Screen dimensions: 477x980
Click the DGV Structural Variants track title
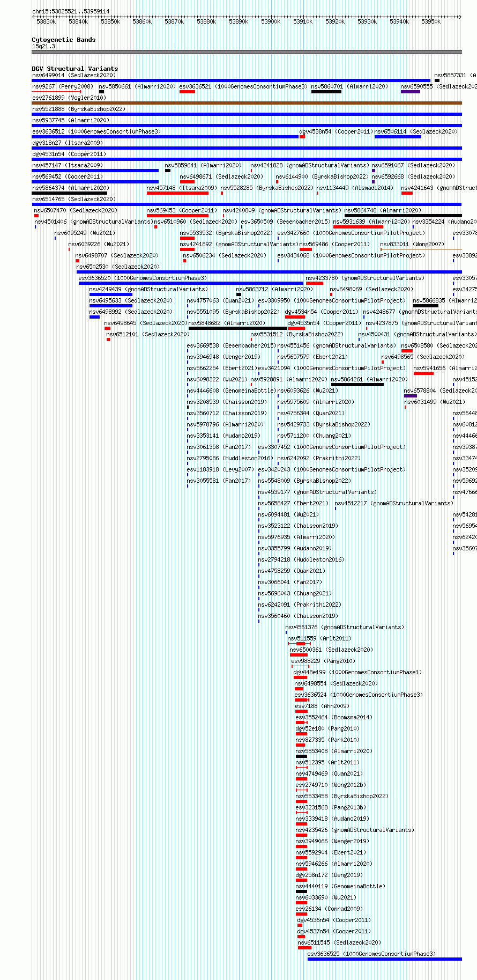(x=75, y=69)
